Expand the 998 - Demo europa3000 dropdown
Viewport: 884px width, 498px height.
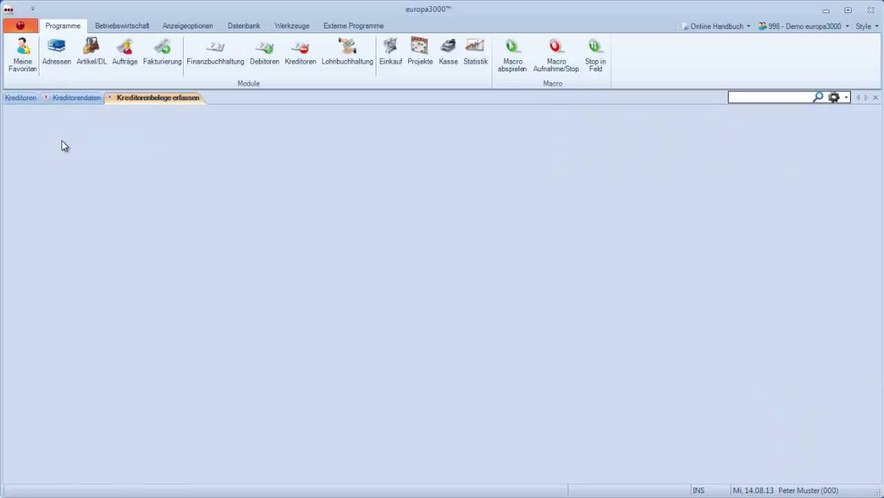click(803, 26)
